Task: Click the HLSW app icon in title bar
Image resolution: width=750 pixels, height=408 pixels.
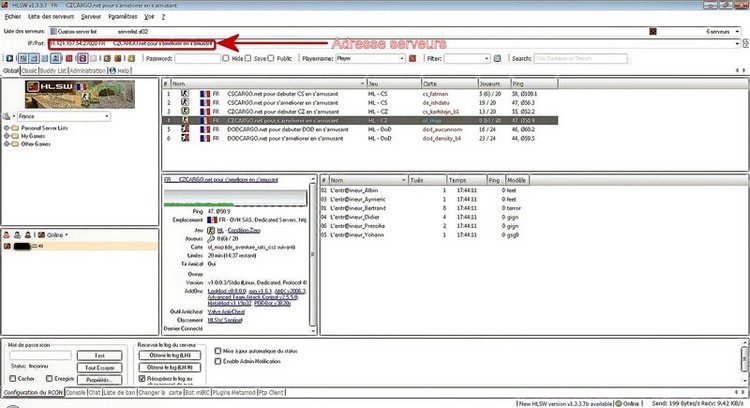Action: point(5,5)
